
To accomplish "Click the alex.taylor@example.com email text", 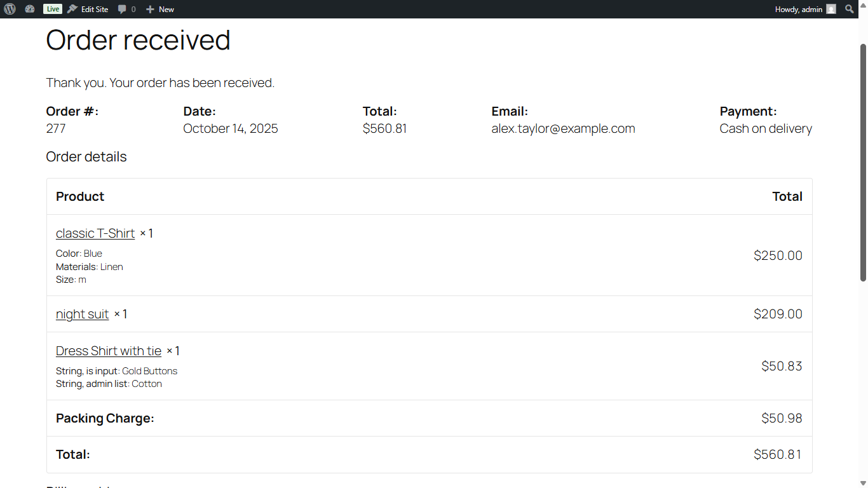I will pyautogui.click(x=563, y=128).
